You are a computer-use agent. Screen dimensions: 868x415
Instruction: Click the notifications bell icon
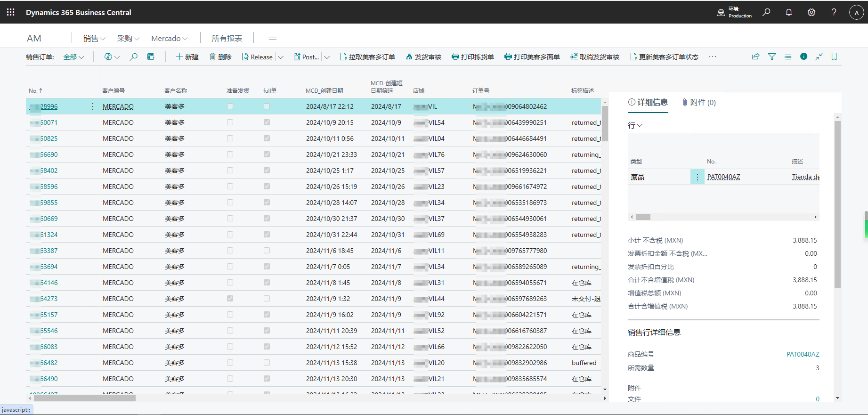click(x=789, y=12)
